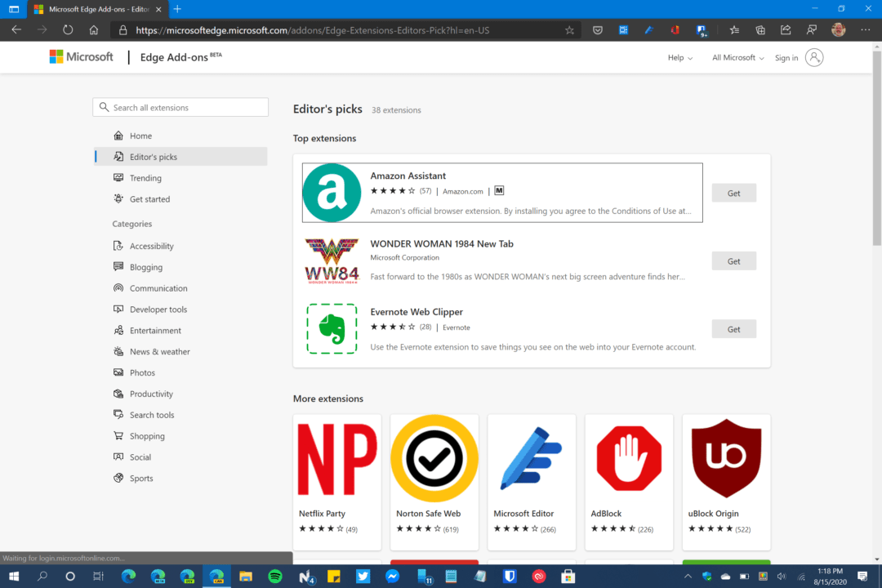Screen dimensions: 882x588
Task: Get the Amazon Assistant extension
Action: click(x=733, y=193)
